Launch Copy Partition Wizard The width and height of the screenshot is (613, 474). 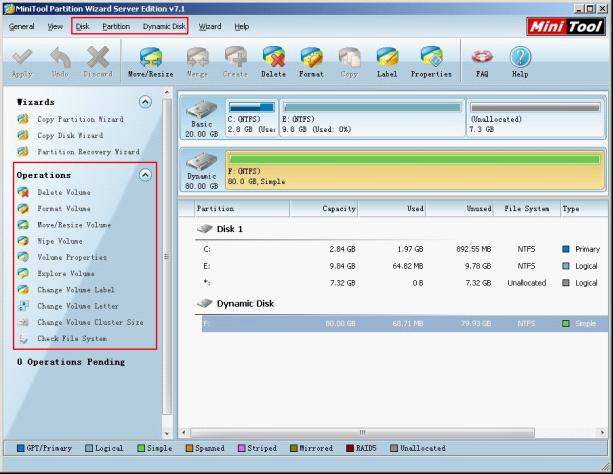81,119
